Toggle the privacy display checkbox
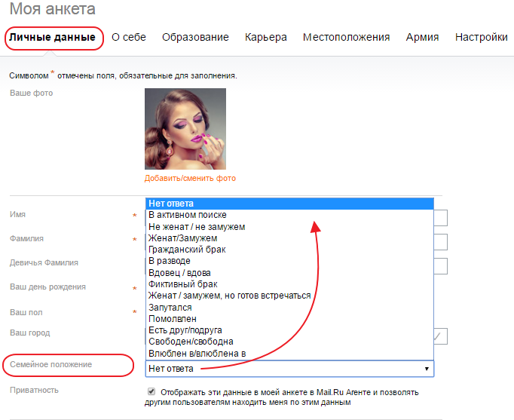 click(151, 392)
